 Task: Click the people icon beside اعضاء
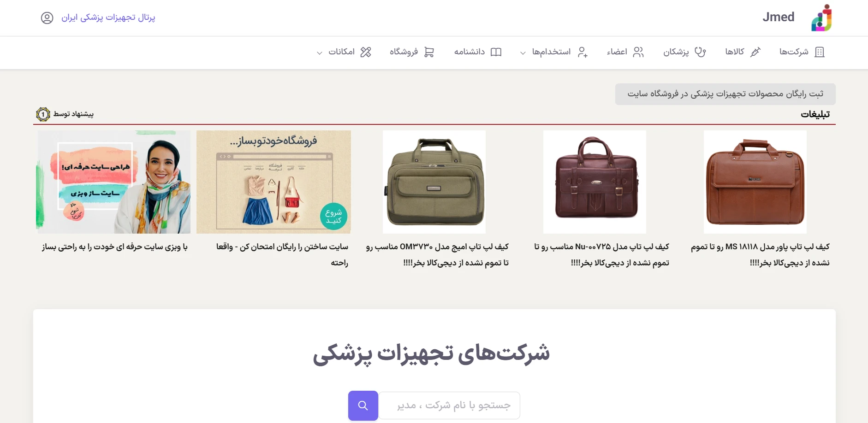(638, 52)
